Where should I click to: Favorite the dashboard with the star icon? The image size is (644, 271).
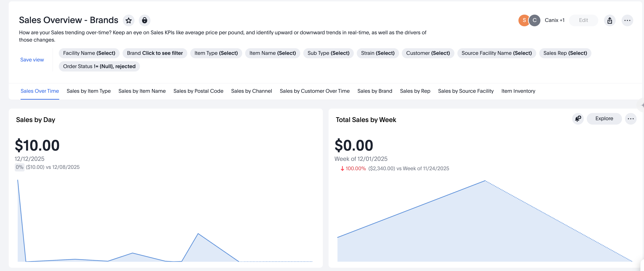pyautogui.click(x=129, y=20)
